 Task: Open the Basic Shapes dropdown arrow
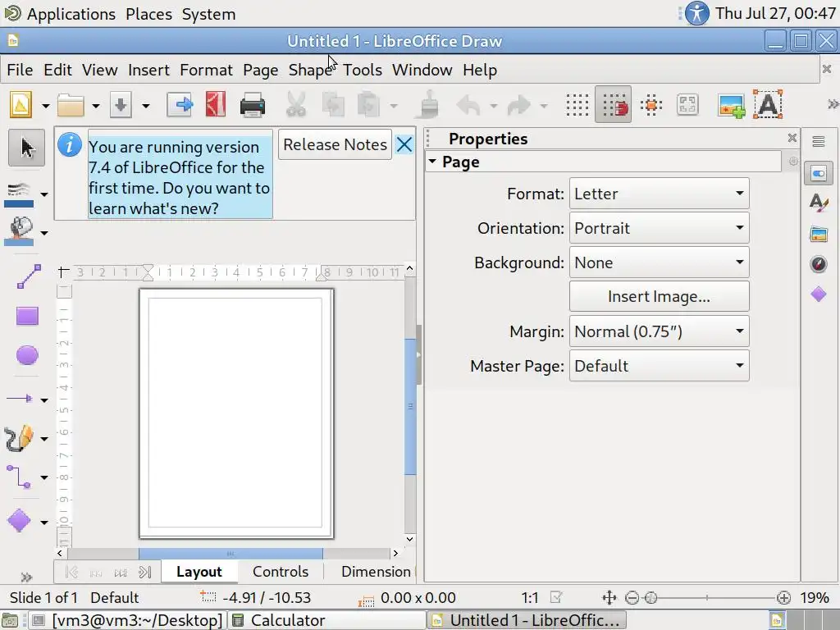(x=44, y=522)
